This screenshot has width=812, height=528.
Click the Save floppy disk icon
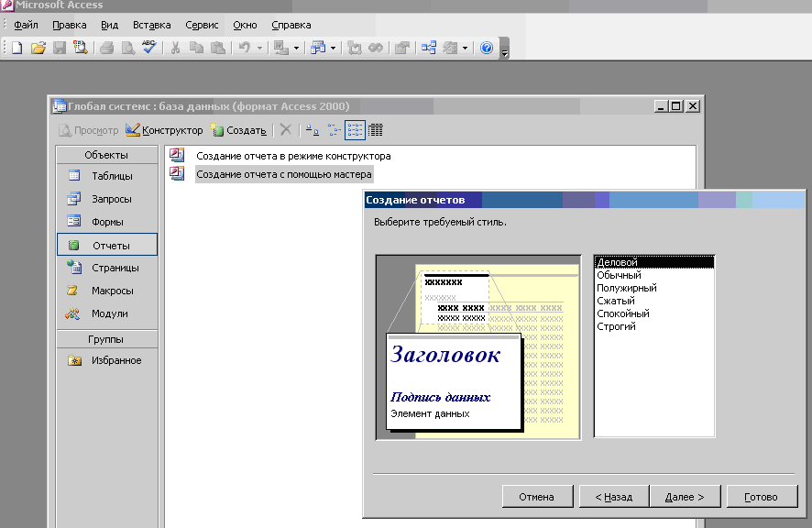point(60,49)
